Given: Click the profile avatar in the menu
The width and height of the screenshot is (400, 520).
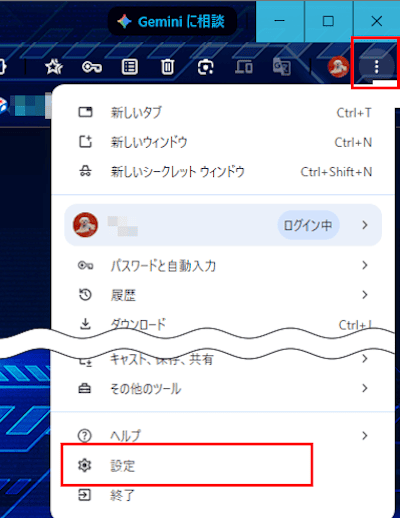Looking at the screenshot, I should [x=85, y=225].
